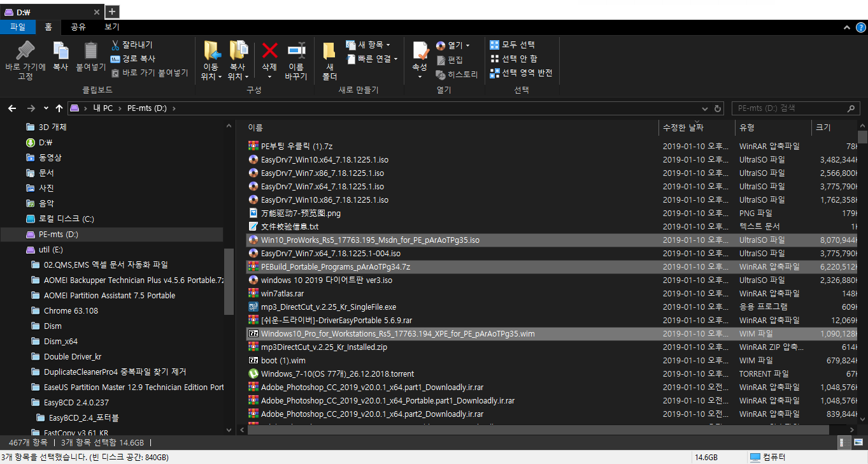Refresh the address bar location
868x464 pixels.
tap(718, 108)
